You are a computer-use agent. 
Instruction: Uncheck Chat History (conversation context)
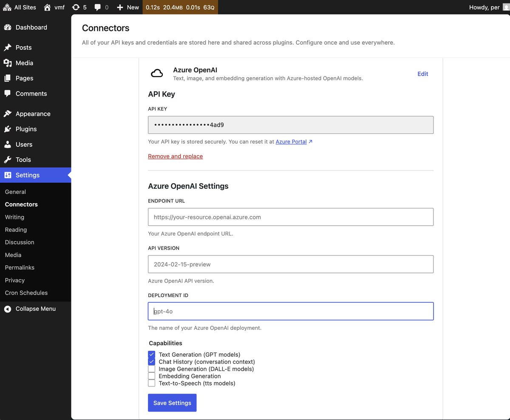click(x=152, y=362)
